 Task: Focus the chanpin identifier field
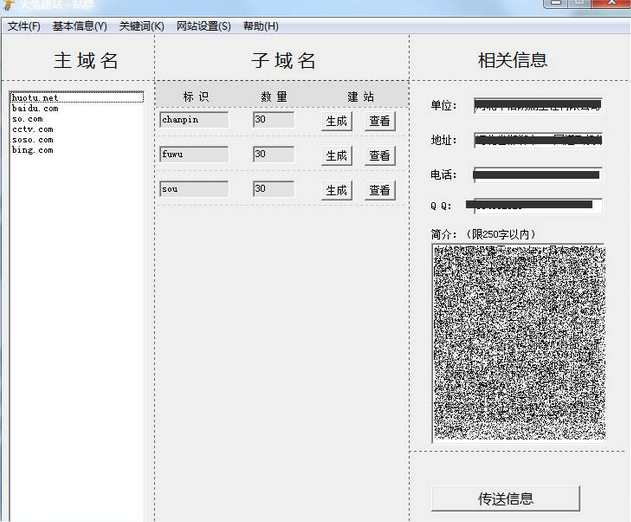tap(194, 120)
